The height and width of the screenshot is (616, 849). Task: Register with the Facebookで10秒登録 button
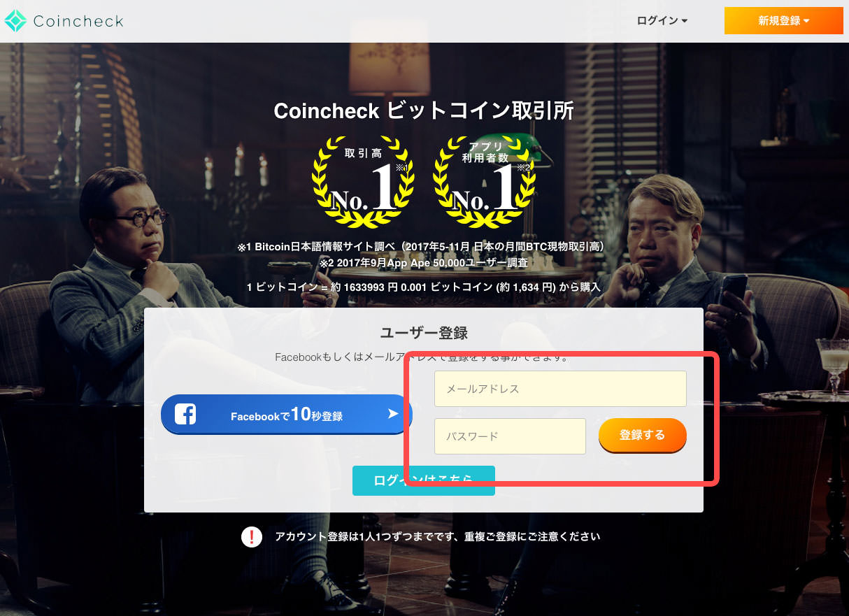pyautogui.click(x=286, y=414)
